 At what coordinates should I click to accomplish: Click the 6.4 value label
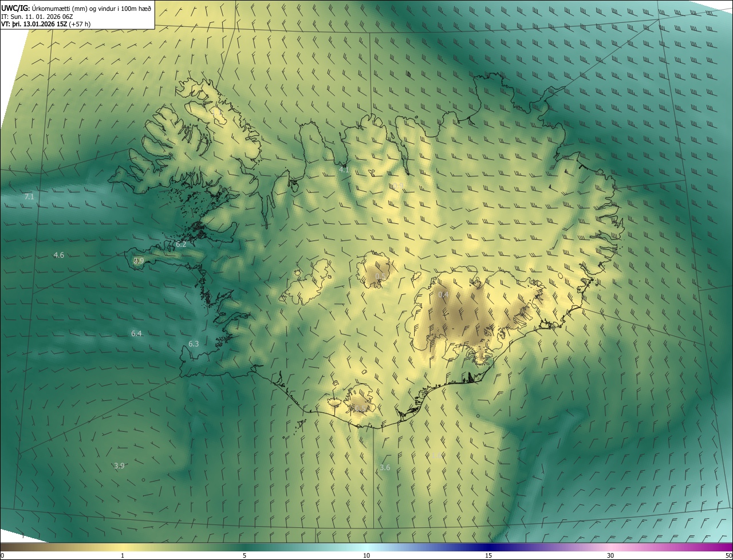[136, 334]
